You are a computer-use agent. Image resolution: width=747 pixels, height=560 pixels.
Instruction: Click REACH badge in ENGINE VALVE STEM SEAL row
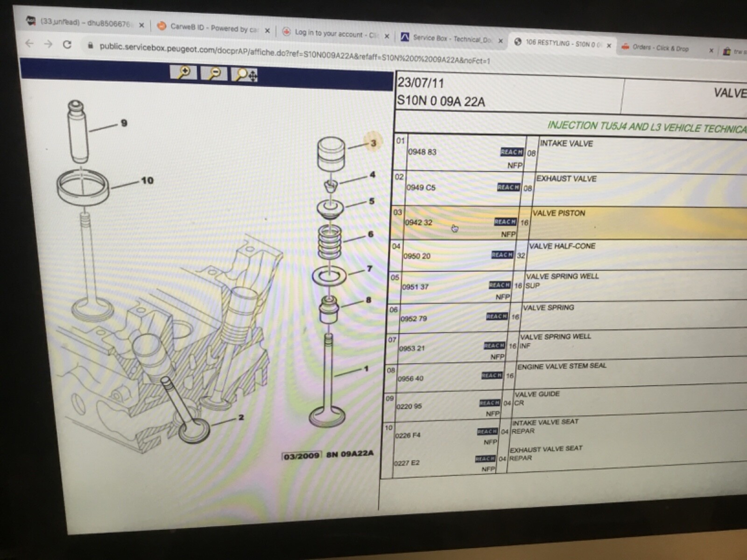(492, 375)
